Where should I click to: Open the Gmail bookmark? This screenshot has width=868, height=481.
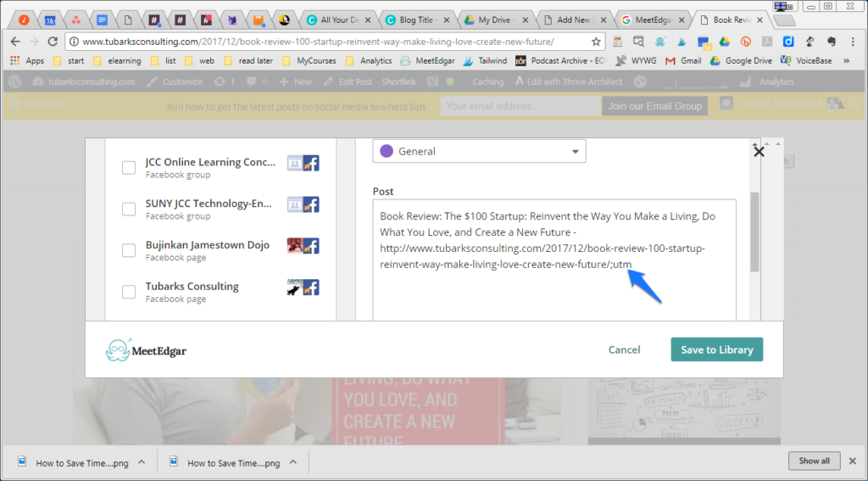click(x=683, y=61)
